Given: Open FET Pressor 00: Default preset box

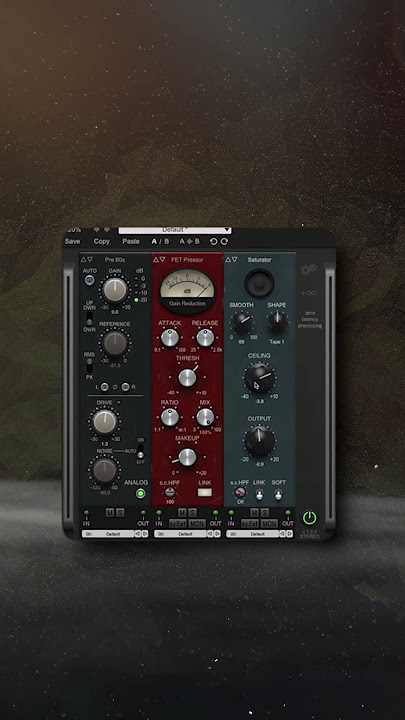Looking at the screenshot, I should coord(180,534).
